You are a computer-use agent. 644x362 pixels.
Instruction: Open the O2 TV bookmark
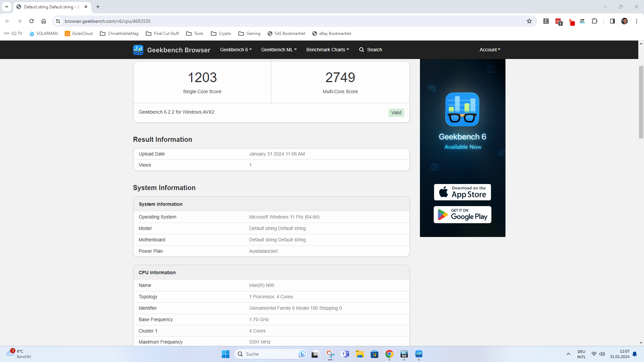(13, 34)
